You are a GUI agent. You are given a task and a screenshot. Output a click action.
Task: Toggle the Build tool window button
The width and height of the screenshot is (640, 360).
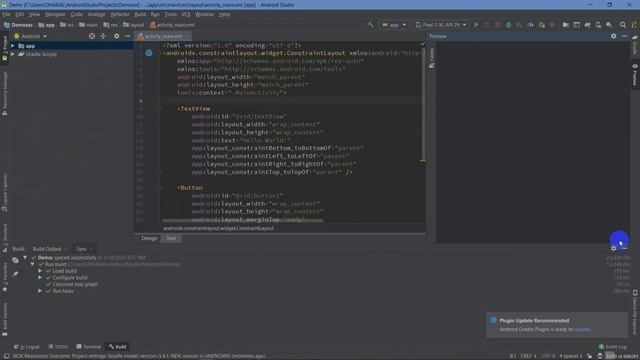tap(118, 347)
